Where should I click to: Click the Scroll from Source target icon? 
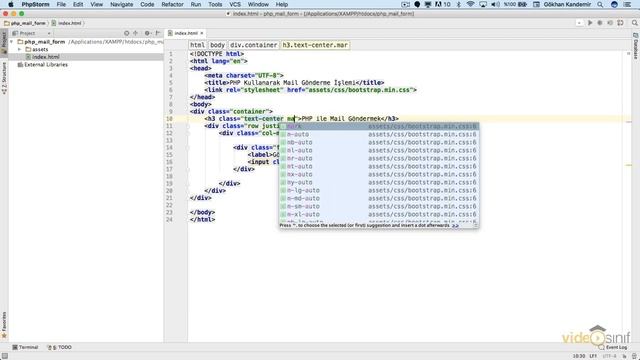tap(127, 33)
